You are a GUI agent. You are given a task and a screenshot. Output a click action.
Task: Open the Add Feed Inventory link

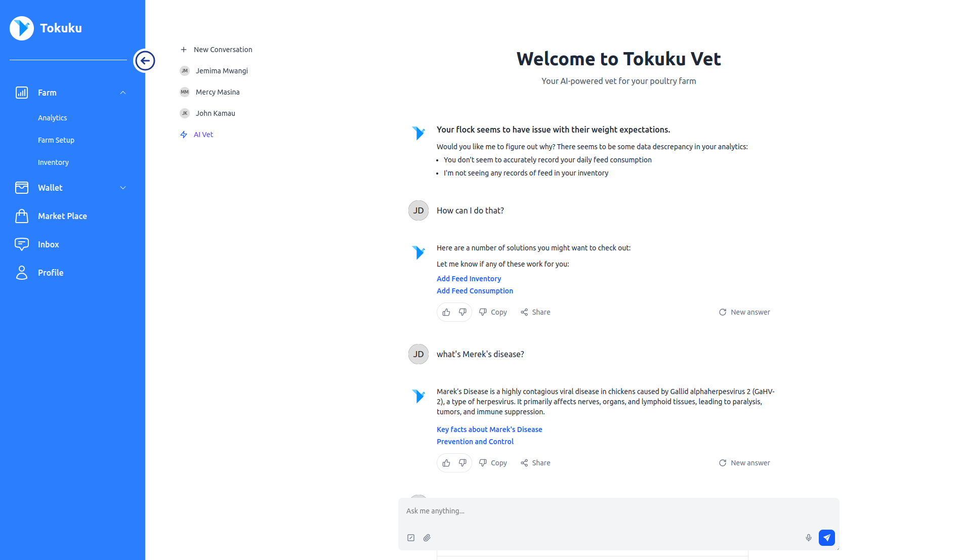coord(469,279)
